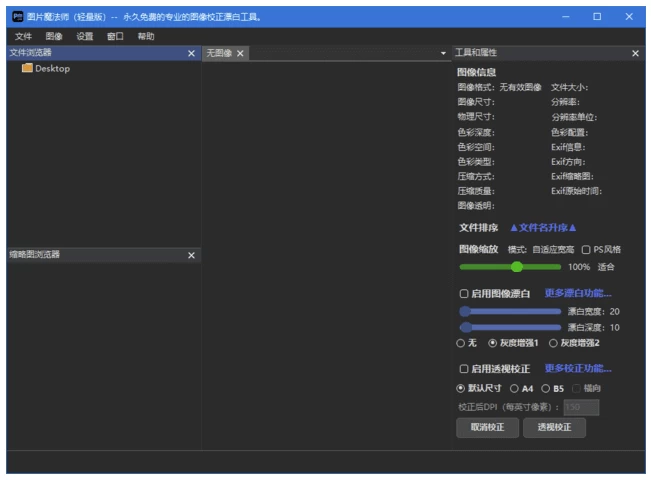Screen dimensions: 651x480
Task: Enable 启用图像漂白 checkbox
Action: tap(464, 294)
